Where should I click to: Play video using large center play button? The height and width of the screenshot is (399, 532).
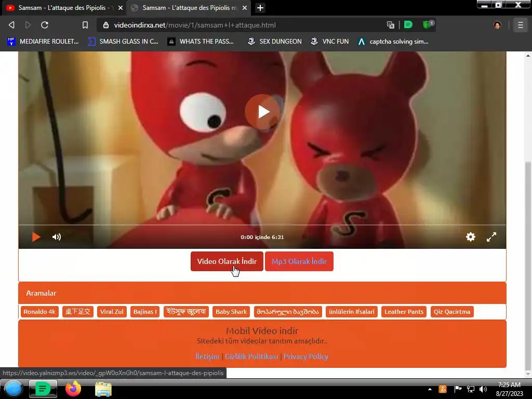[262, 112]
